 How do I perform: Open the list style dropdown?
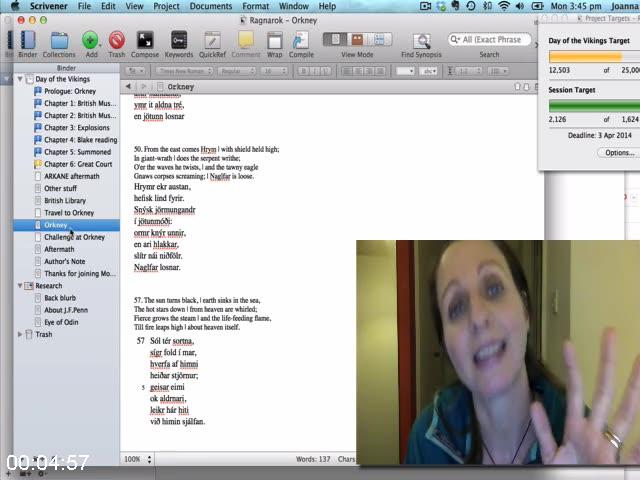point(498,71)
